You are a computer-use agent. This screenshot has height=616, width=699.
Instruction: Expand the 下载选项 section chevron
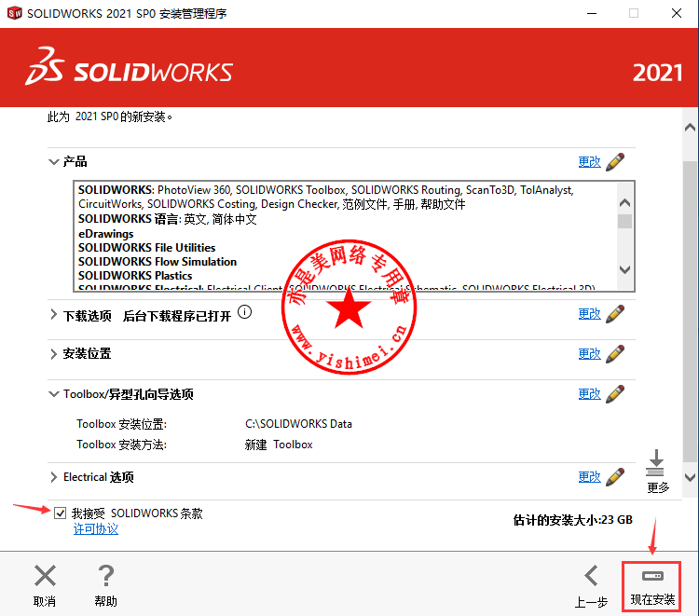pyautogui.click(x=53, y=315)
